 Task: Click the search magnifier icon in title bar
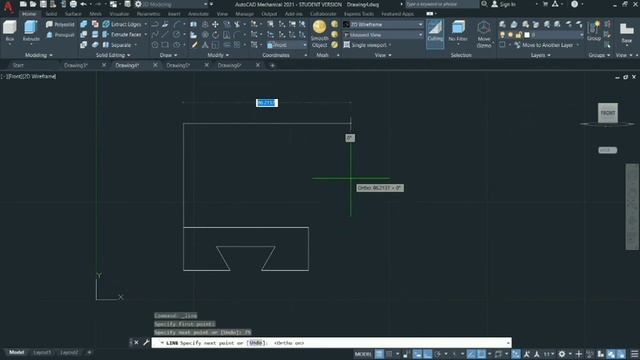pos(484,4)
